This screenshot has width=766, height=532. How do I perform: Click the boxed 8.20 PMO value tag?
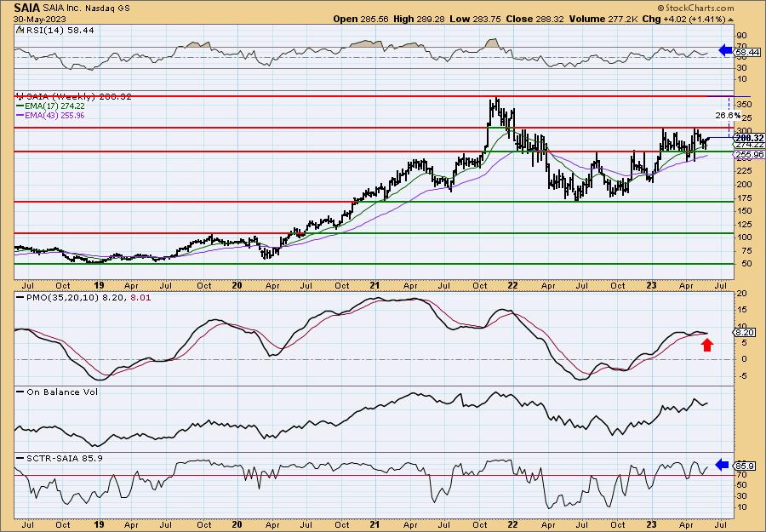click(745, 332)
